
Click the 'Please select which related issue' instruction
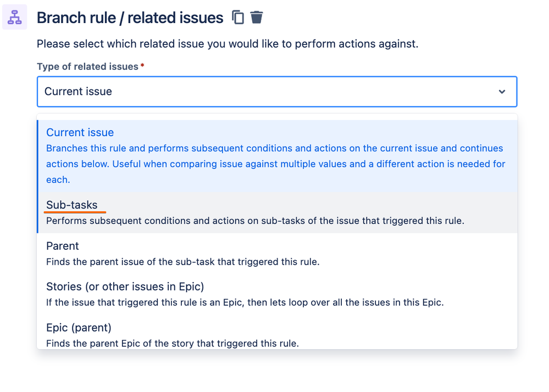coord(228,44)
